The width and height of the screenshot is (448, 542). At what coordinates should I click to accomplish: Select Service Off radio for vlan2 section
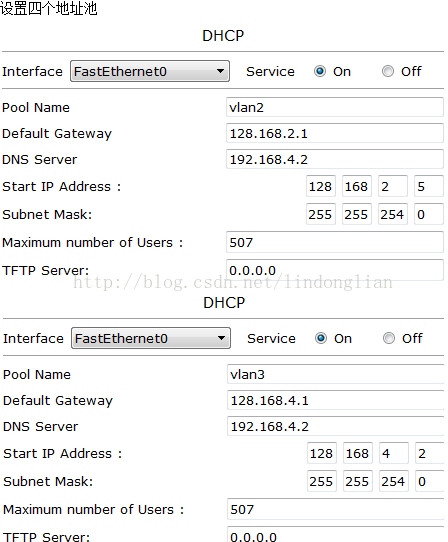point(388,71)
